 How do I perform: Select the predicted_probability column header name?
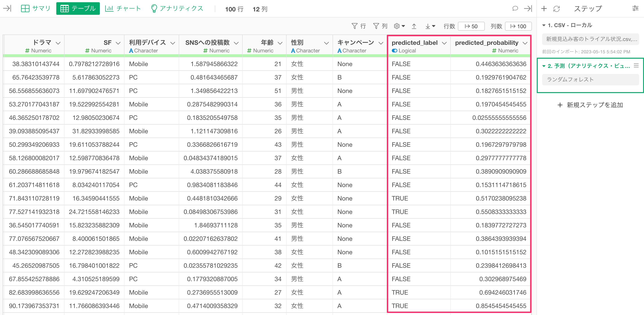click(x=487, y=43)
